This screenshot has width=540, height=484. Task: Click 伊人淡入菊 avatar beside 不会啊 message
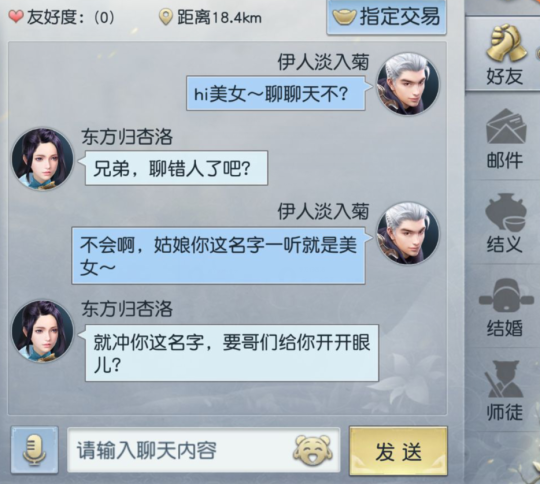click(408, 234)
